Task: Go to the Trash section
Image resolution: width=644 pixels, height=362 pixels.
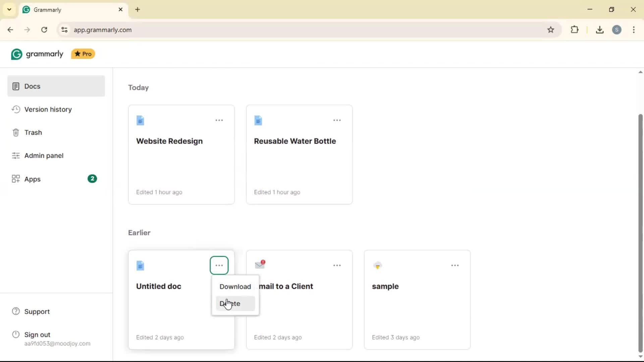Action: point(33,133)
